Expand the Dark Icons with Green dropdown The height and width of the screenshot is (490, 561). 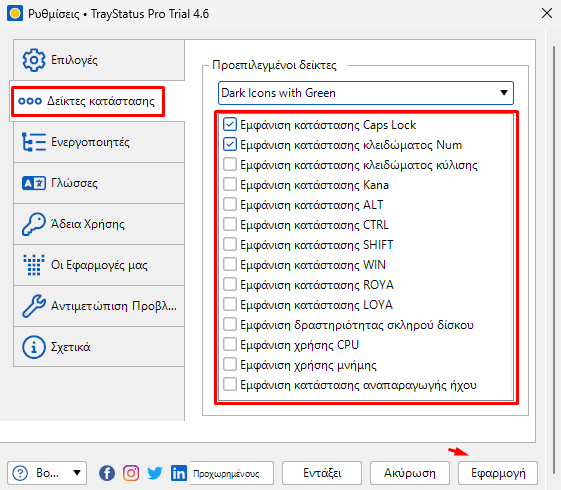[x=366, y=93]
